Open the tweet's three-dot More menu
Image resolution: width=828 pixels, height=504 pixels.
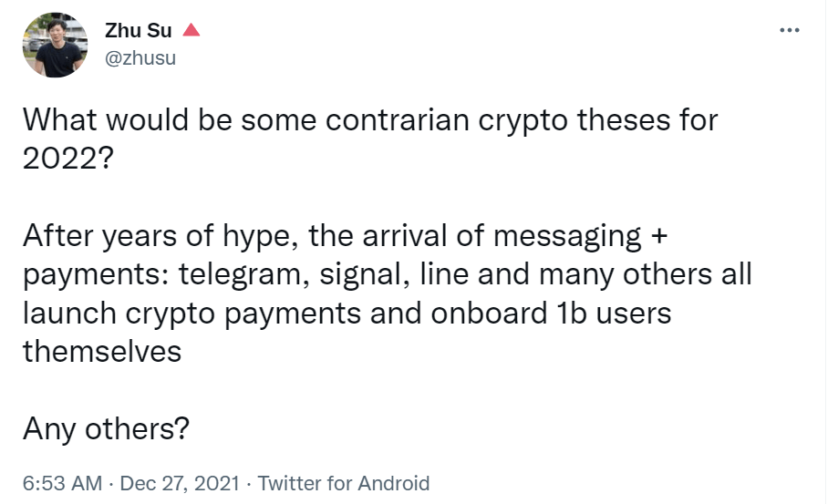(x=790, y=31)
